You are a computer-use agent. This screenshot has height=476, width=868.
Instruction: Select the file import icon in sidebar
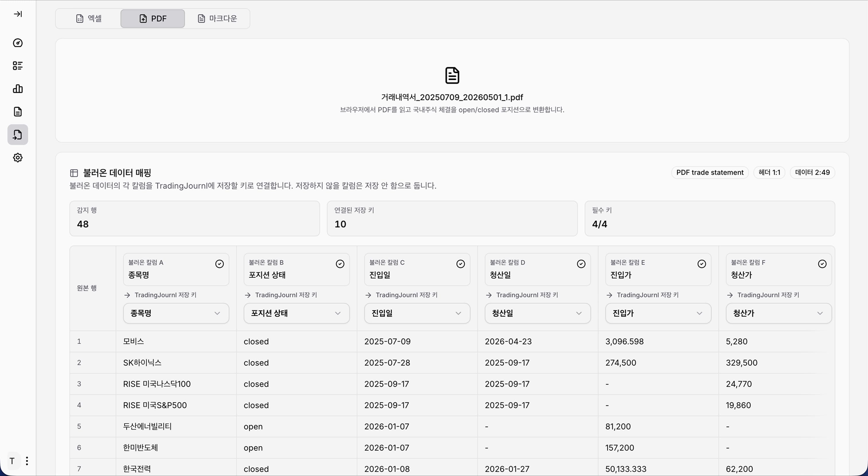[x=18, y=134]
